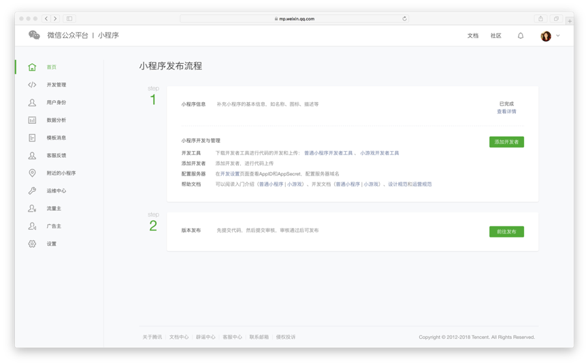
Task: Open 广告主 in the sidebar
Action: pos(54,226)
